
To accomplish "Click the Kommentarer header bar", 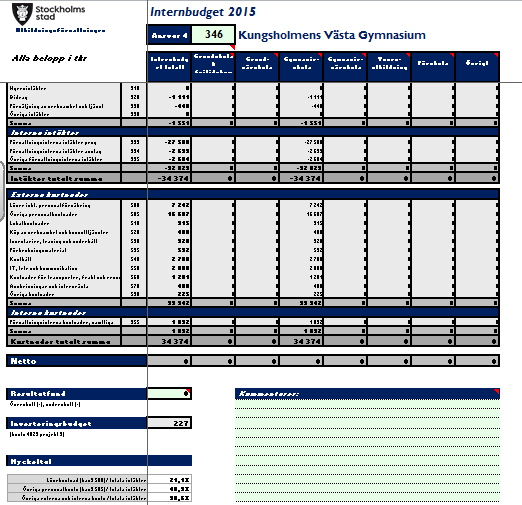I will [x=367, y=394].
